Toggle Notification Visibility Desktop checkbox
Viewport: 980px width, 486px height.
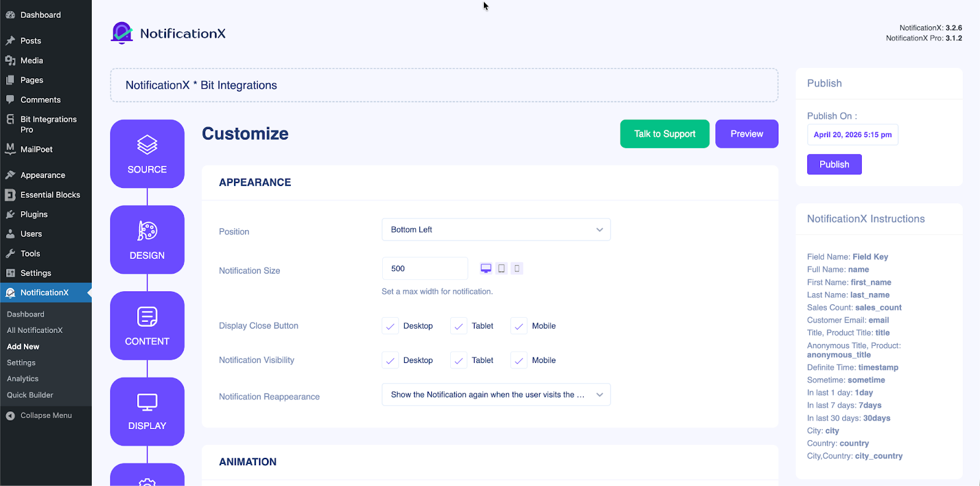[x=390, y=361]
